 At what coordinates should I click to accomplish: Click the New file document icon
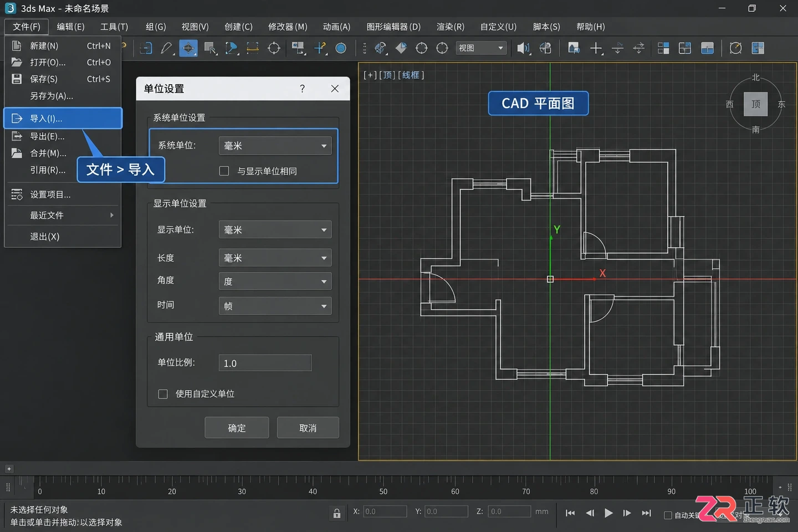click(x=17, y=45)
